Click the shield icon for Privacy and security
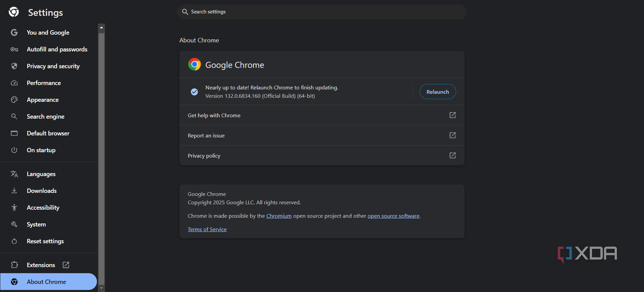The image size is (644, 292). [14, 66]
